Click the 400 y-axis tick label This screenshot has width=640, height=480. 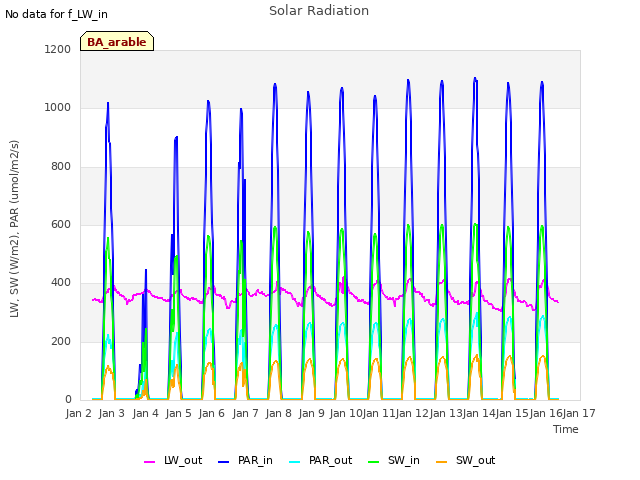click(x=61, y=282)
